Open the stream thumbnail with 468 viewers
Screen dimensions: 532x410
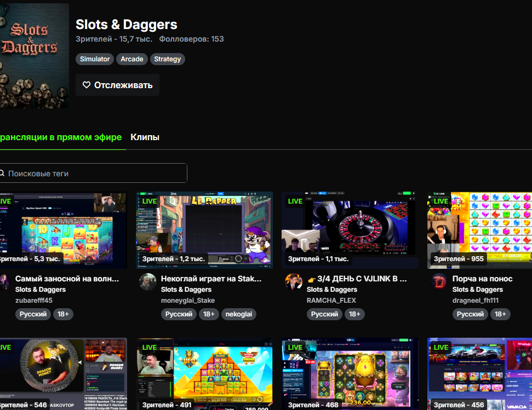pyautogui.click(x=350, y=374)
